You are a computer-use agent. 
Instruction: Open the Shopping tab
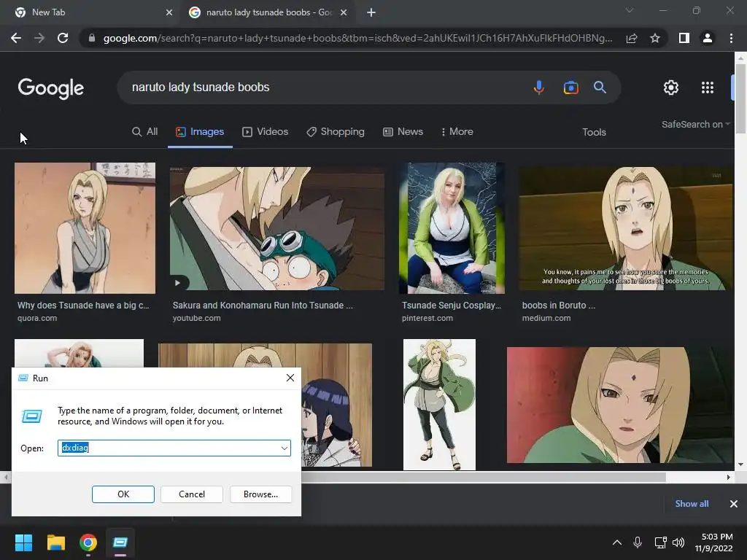[336, 132]
